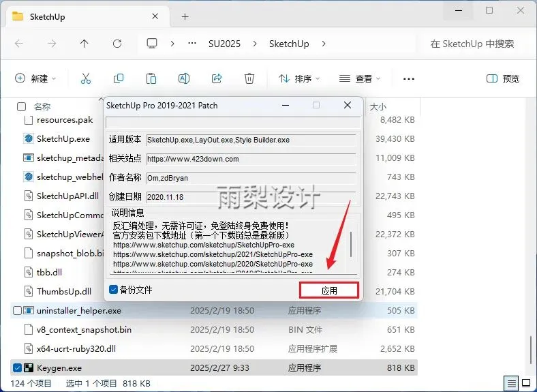Open hidden path ellipsis in breadcrumb
537x392 pixels.
tap(192, 43)
